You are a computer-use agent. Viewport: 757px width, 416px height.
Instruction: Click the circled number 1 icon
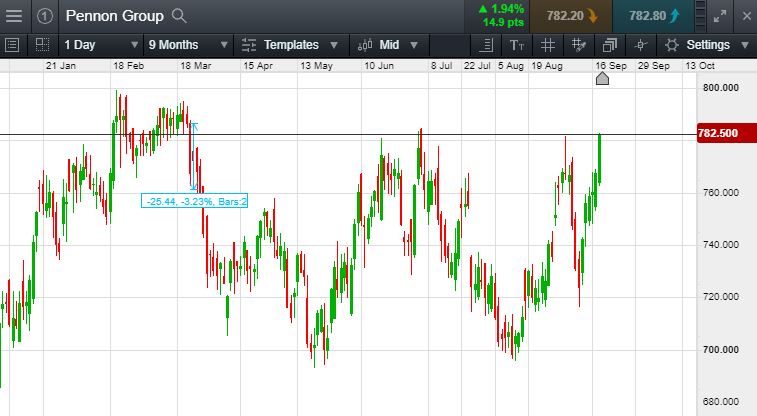(x=45, y=16)
